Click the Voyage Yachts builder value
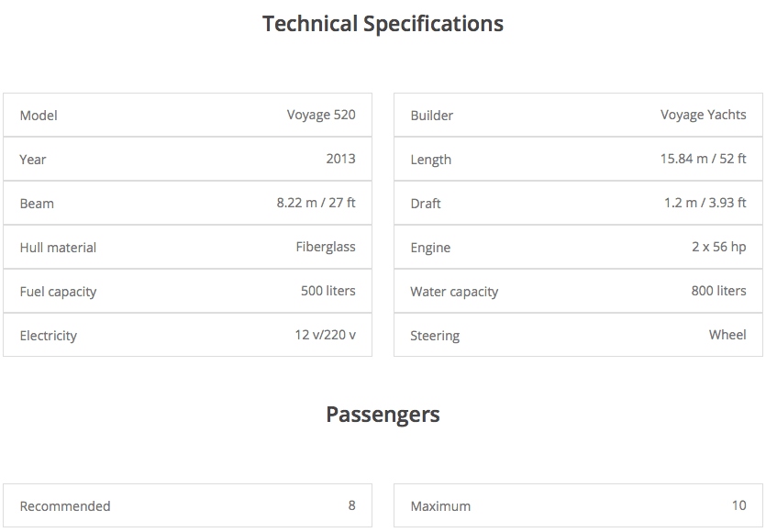Viewport: 766px width, 532px height. click(703, 115)
